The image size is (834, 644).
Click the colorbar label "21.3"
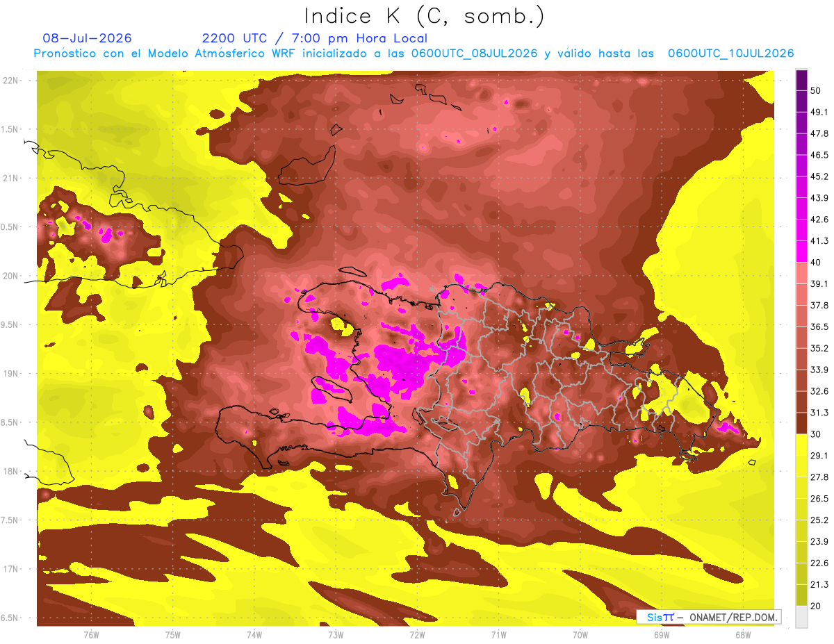coord(819,584)
